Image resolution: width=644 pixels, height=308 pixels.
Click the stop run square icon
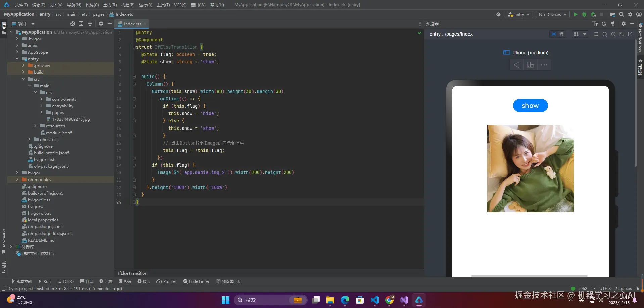pyautogui.click(x=602, y=14)
